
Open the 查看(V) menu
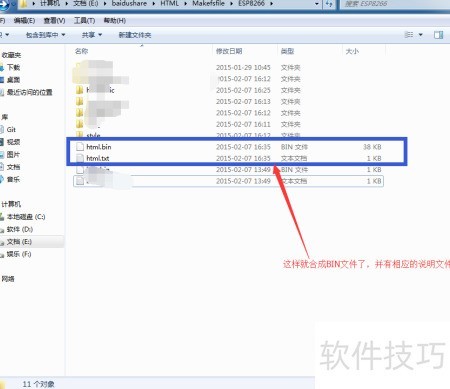[54, 21]
